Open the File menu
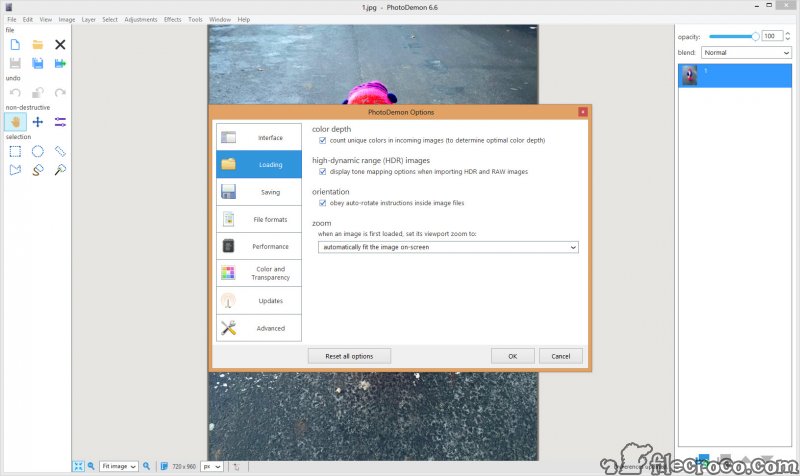Image resolution: width=800 pixels, height=476 pixels. 12,19
